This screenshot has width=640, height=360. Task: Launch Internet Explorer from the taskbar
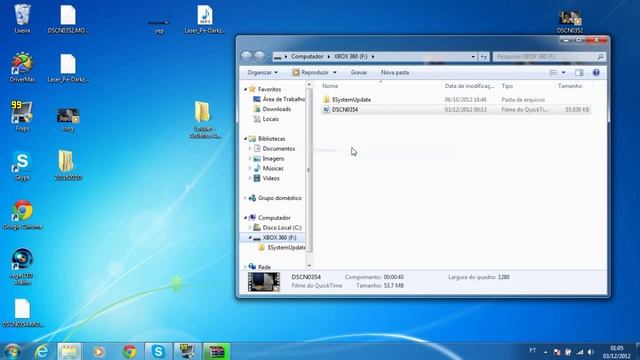[x=41, y=351]
